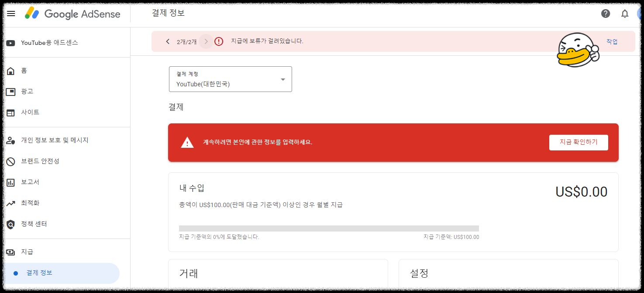This screenshot has width=644, height=293.
Task: Click the privacy person icon in sidebar
Action: tap(11, 140)
